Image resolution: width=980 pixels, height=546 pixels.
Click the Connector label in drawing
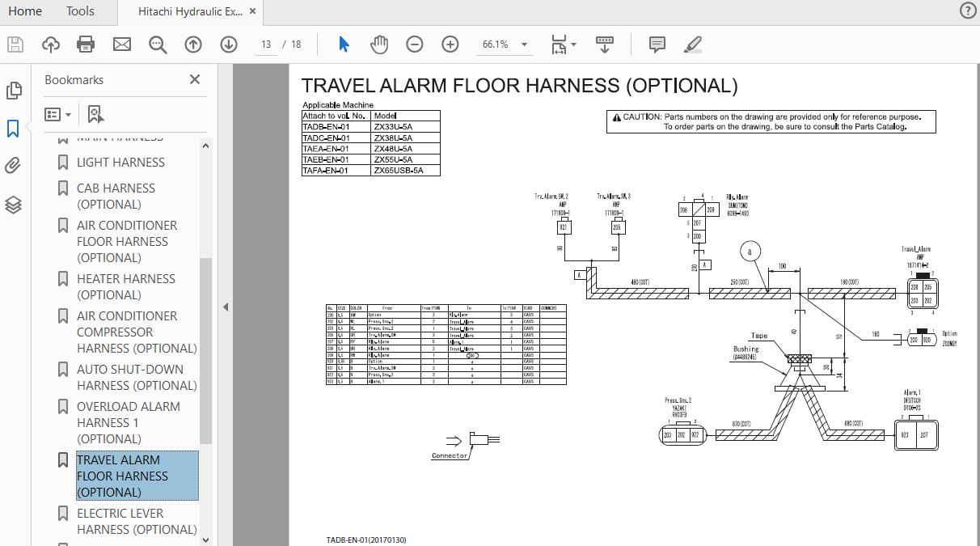[450, 456]
